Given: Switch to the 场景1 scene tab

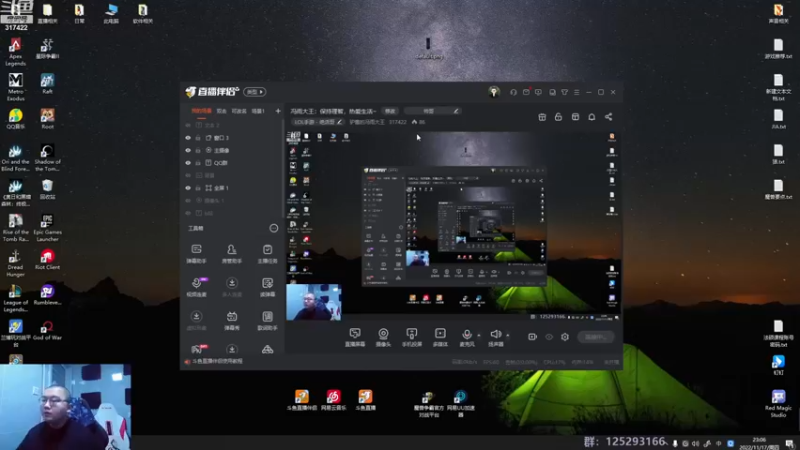Looking at the screenshot, I should (258, 111).
